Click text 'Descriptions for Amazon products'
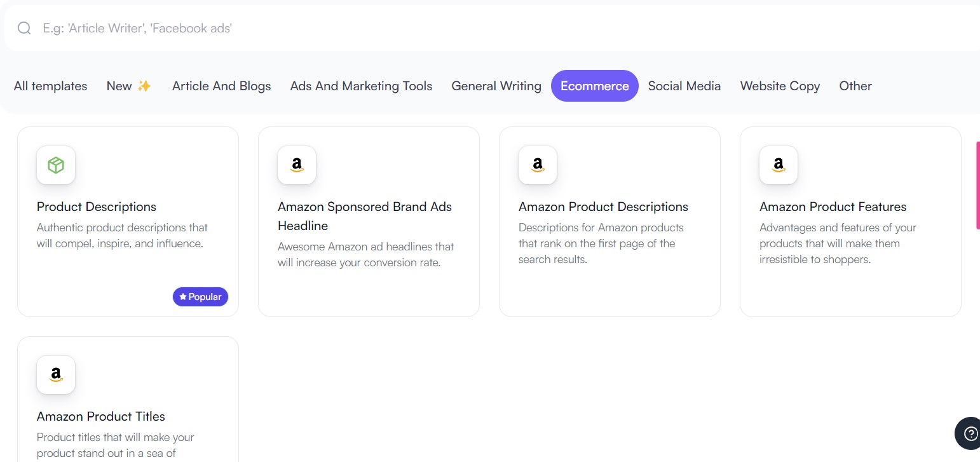This screenshot has height=462, width=980. tap(601, 228)
